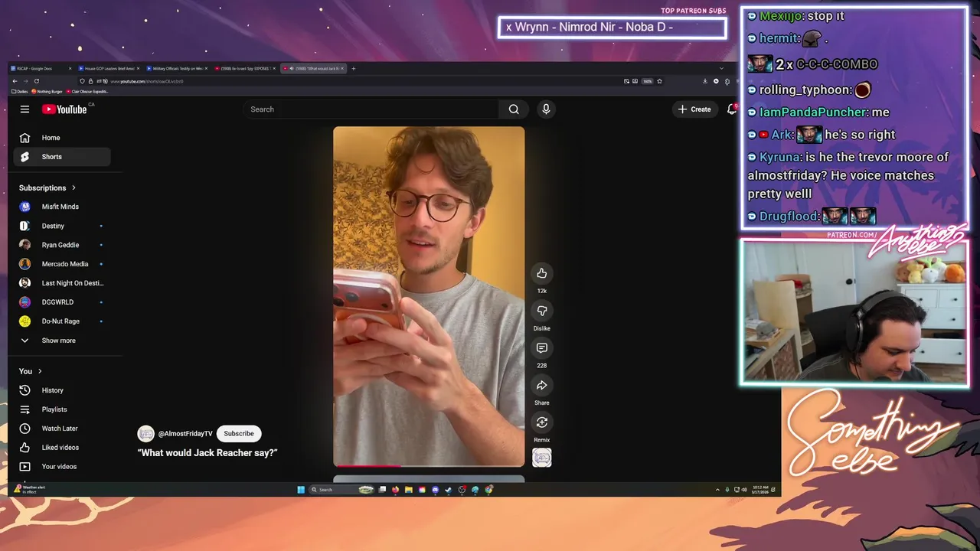Open Your videos in sidebar
This screenshot has height=551, width=980.
pos(62,467)
